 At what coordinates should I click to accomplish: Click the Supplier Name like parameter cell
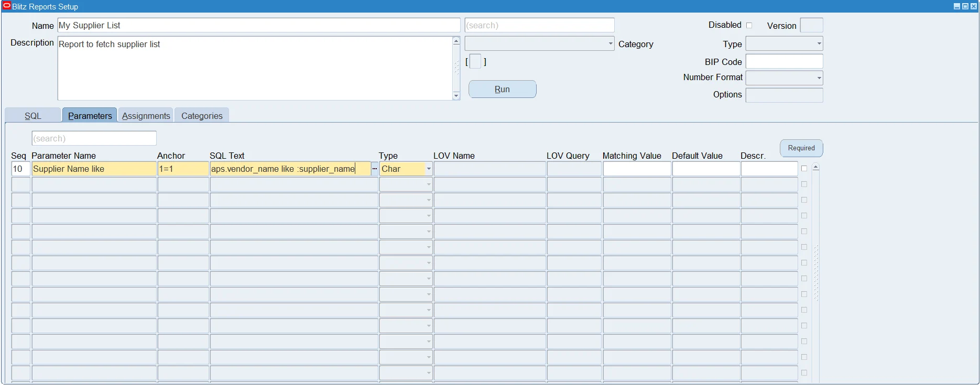coord(94,169)
